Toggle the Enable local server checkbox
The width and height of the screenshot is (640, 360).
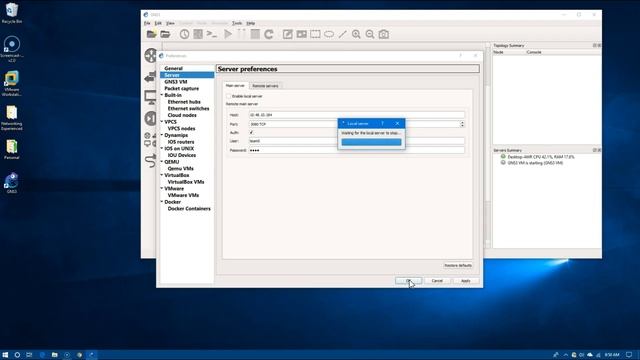[x=229, y=96]
